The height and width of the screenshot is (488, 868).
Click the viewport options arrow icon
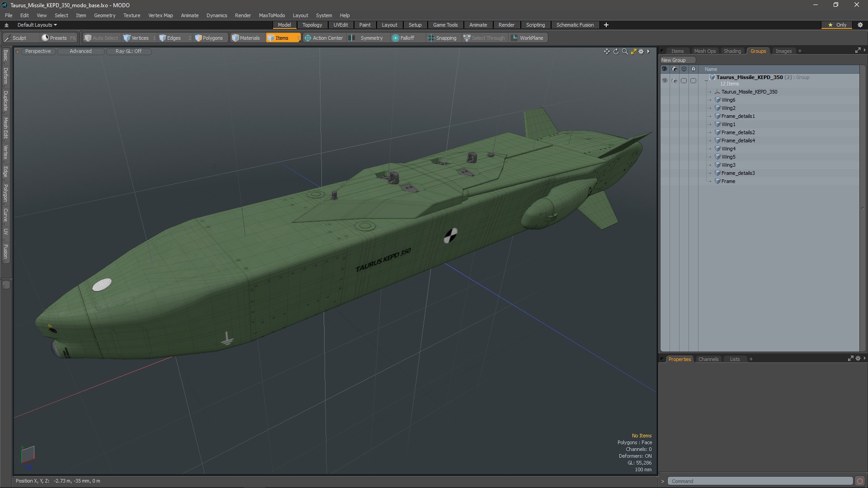pos(648,52)
